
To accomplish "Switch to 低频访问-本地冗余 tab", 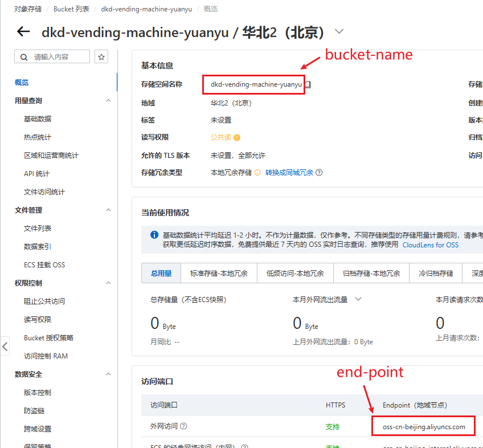I will coord(295,274).
